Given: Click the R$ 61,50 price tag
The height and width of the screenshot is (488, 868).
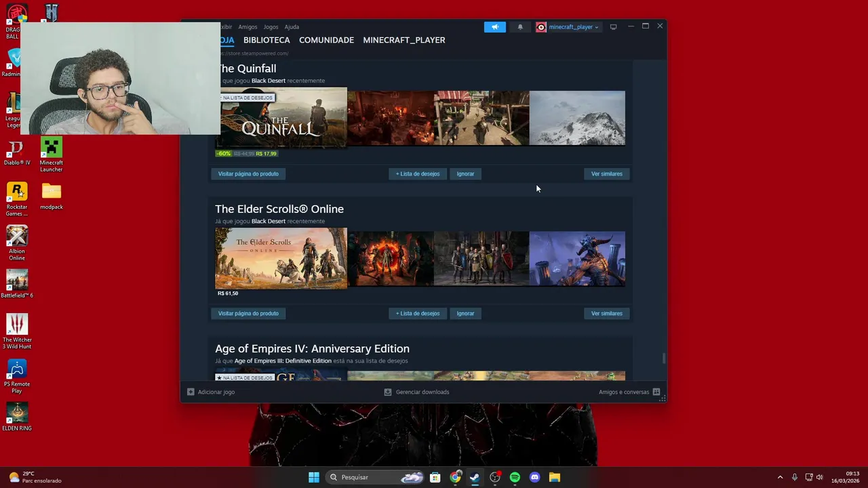Looking at the screenshot, I should pos(228,293).
